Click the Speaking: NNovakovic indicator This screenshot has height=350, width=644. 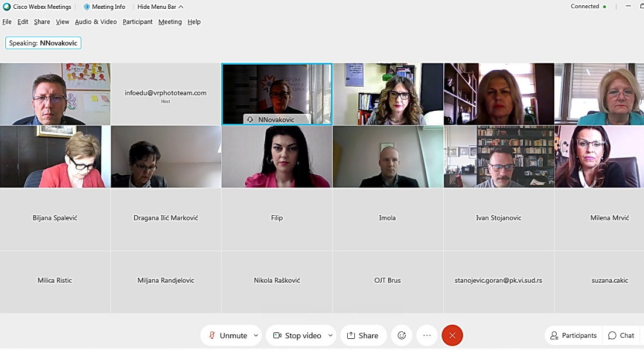pyautogui.click(x=43, y=43)
